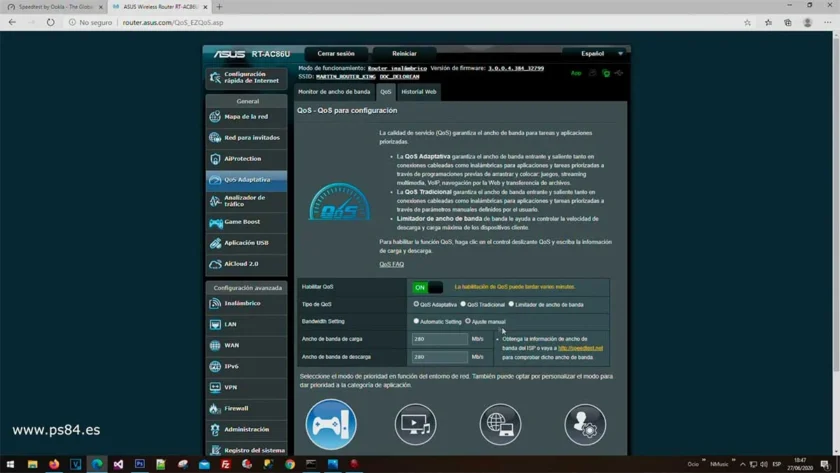Screen dimensions: 840x473
Task: Open Windows Start menu
Action: click(10, 464)
